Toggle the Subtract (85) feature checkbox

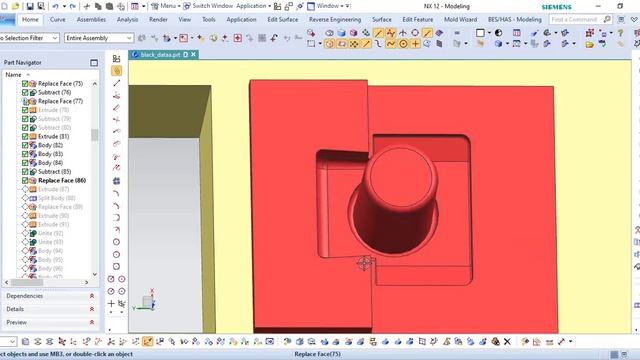coord(25,171)
